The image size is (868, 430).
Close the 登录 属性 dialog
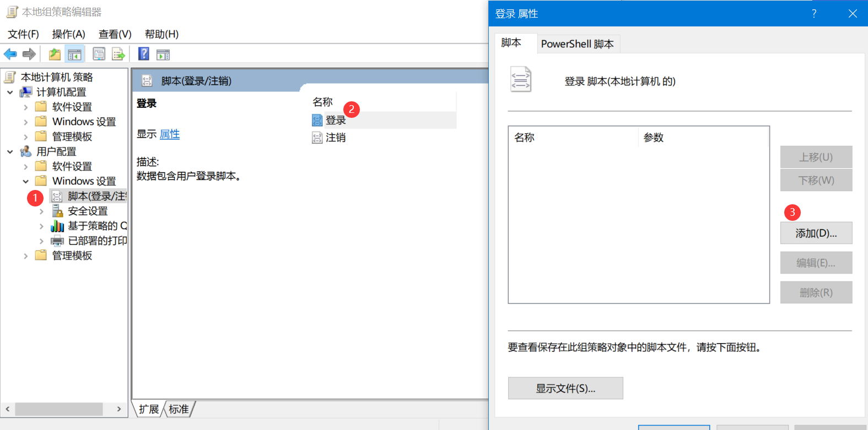click(x=853, y=13)
